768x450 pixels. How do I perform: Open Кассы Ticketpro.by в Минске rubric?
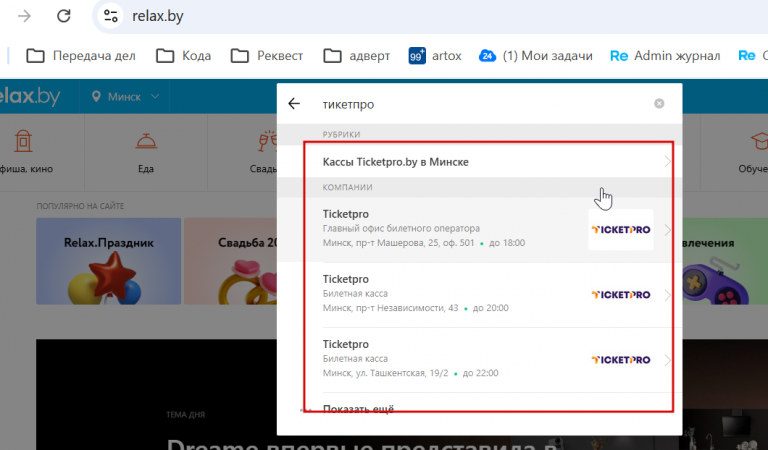point(479,162)
